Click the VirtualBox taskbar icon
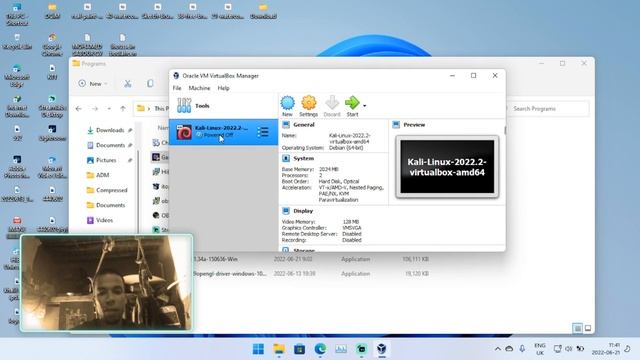Viewport: 640px width, 360px height. tap(382, 349)
